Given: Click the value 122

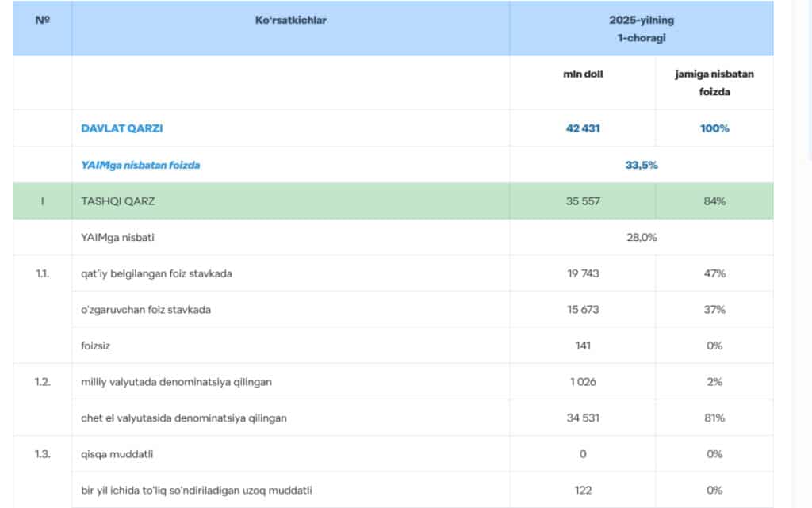Looking at the screenshot, I should [583, 491].
